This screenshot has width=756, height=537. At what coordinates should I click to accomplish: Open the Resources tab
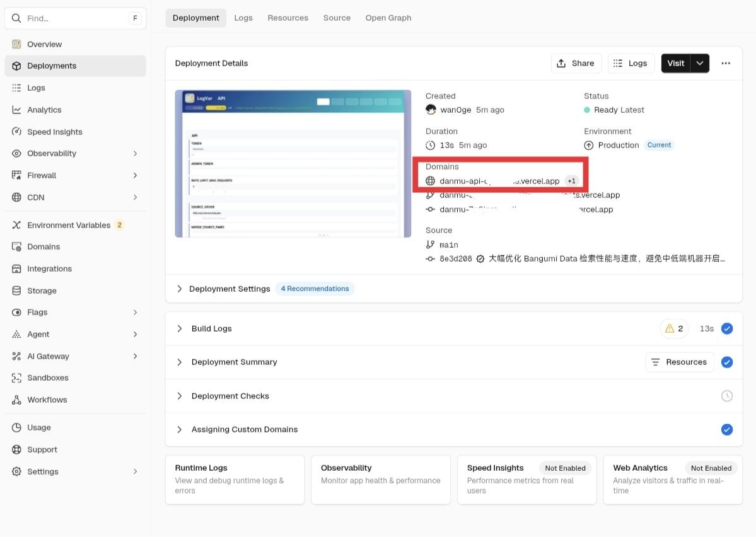(x=288, y=18)
